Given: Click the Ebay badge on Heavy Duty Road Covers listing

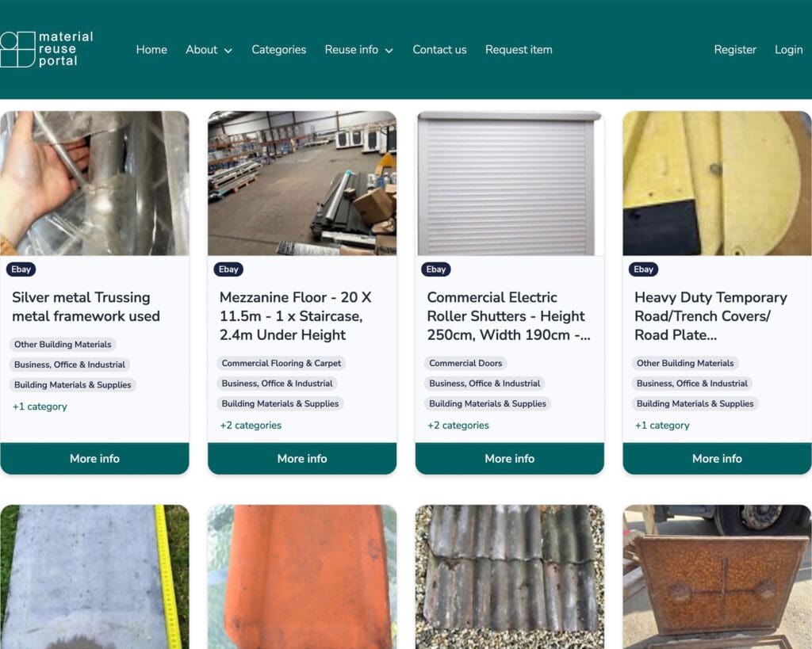Looking at the screenshot, I should point(643,269).
